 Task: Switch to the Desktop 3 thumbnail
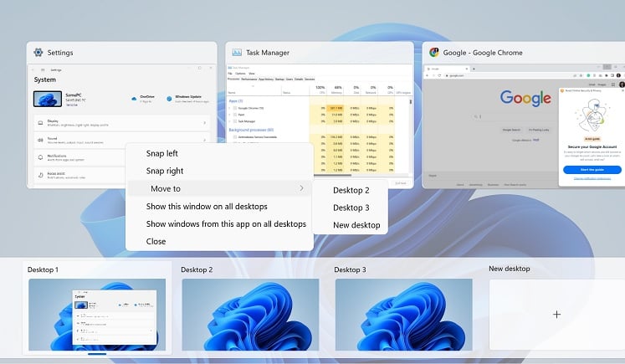pyautogui.click(x=404, y=315)
